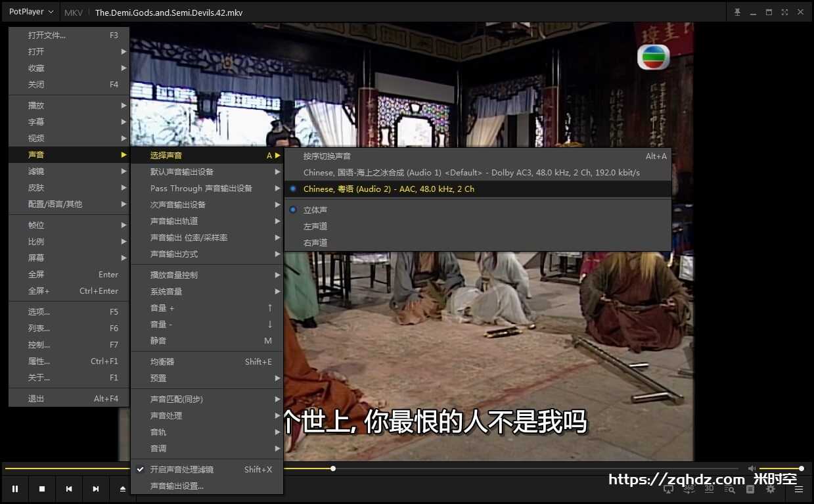Click 选择声音 submenu item

coord(207,155)
